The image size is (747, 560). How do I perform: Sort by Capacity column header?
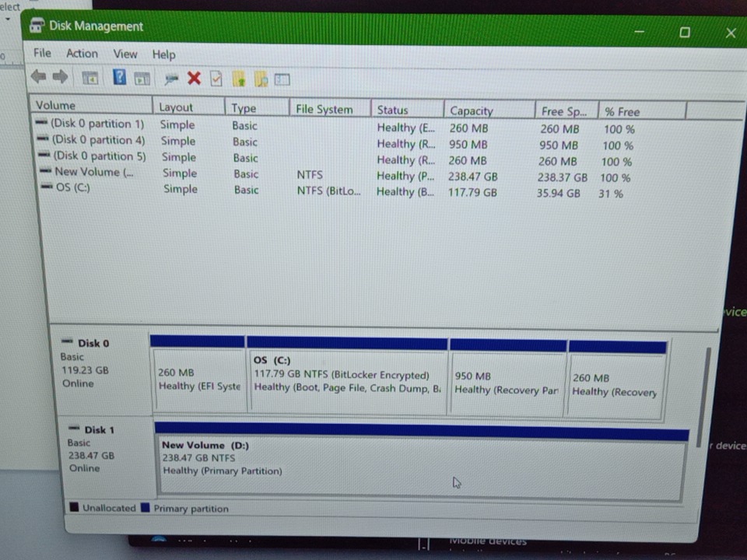point(489,111)
